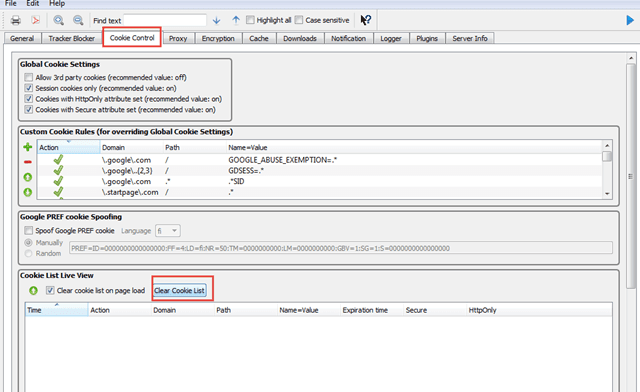Open the Plugins tab

pos(427,38)
